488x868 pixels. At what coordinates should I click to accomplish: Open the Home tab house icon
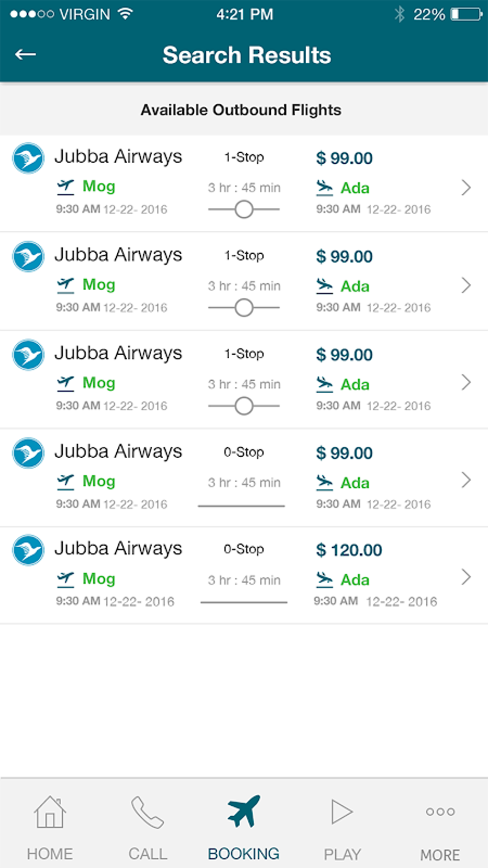50,812
